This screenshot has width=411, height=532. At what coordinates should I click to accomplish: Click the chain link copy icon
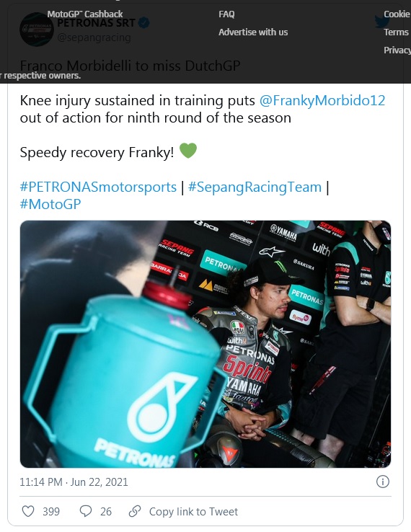(x=135, y=511)
